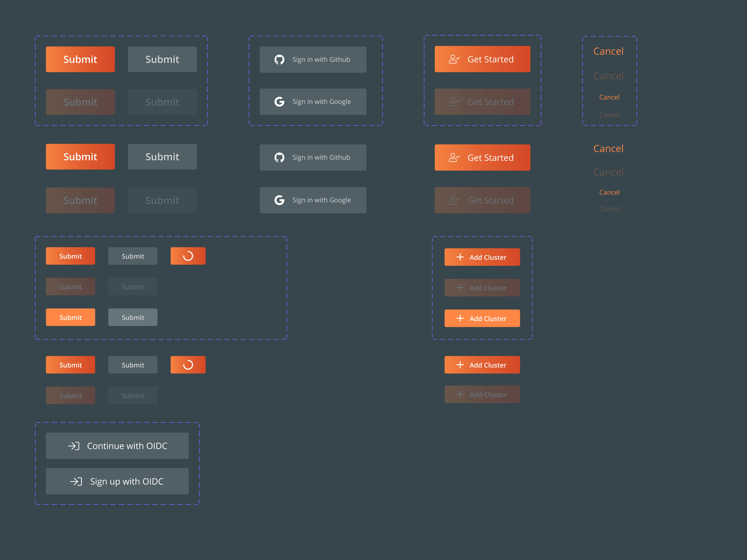The height and width of the screenshot is (560, 747).
Task: Click the small grey Submit beside the framed spinner
Action: [133, 256]
